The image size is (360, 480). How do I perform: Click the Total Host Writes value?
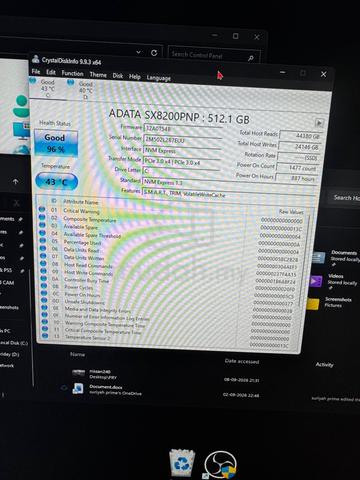[299, 146]
